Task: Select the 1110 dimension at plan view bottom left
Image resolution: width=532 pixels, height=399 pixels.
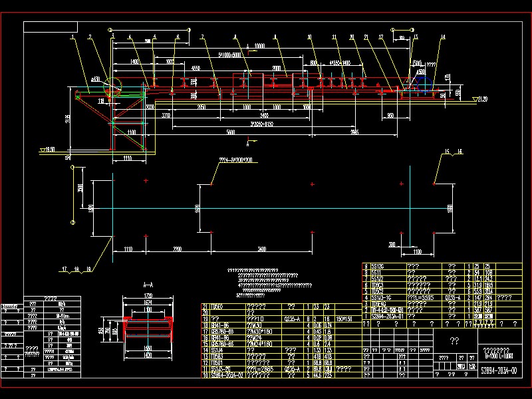Action: [x=128, y=249]
